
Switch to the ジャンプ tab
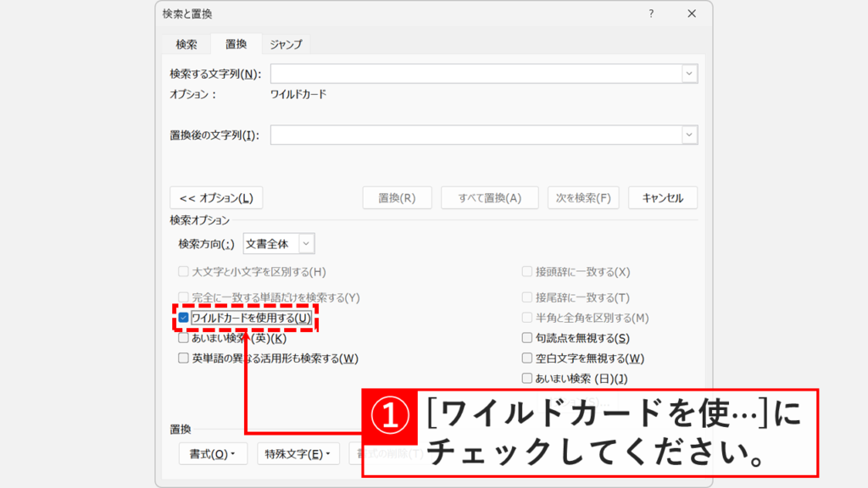288,45
